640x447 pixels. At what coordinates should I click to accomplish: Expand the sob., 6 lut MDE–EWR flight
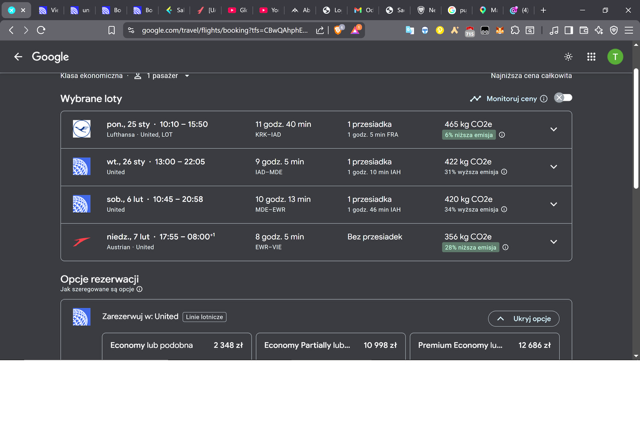point(553,205)
